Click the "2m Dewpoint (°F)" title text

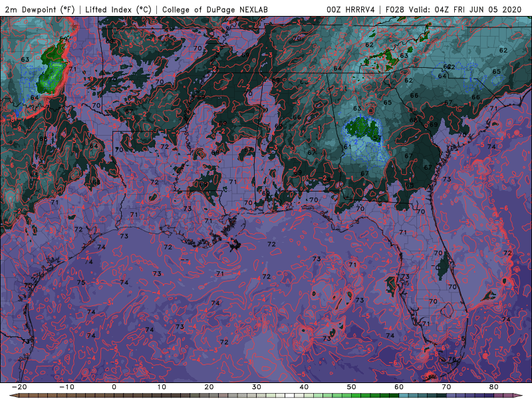pyautogui.click(x=40, y=9)
